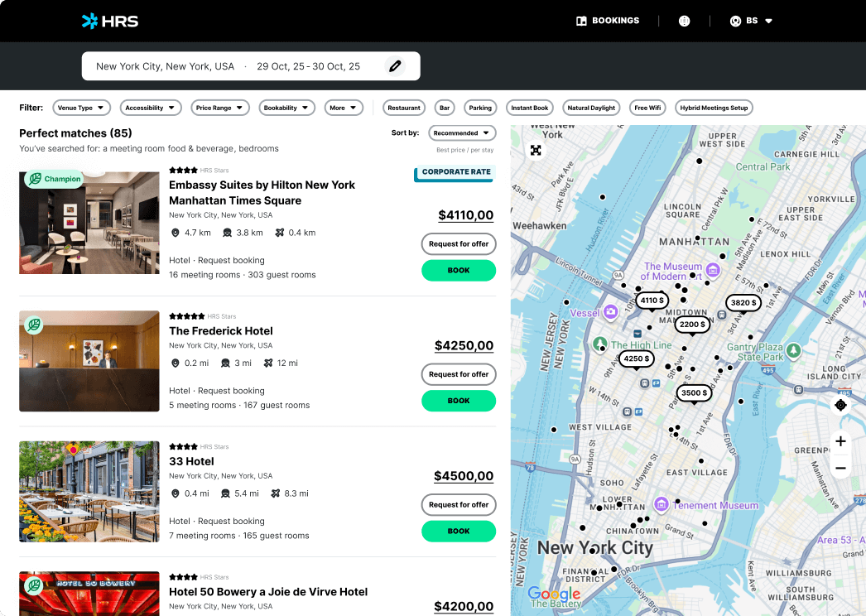Image resolution: width=866 pixels, height=616 pixels.
Task: Expand the Accessibility filter
Action: [151, 108]
